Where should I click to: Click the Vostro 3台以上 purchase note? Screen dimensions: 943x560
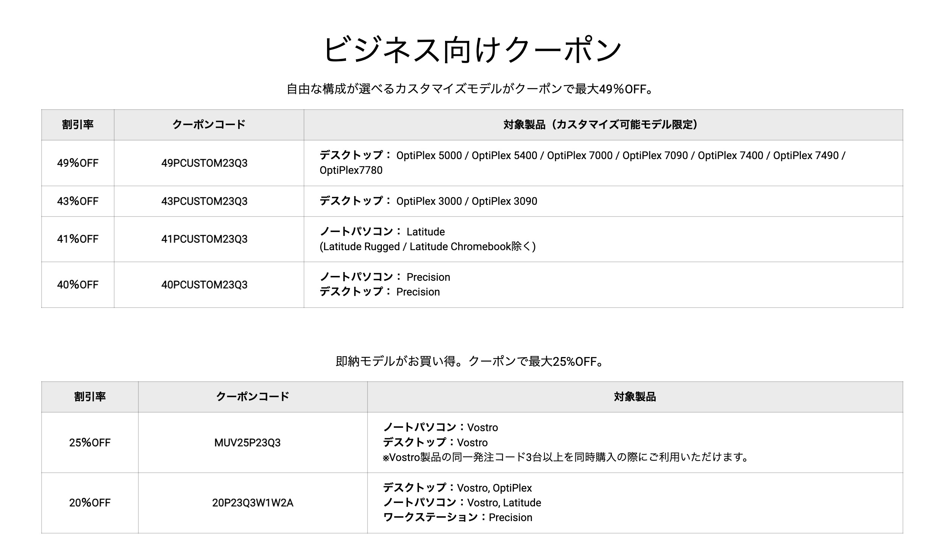[566, 457]
